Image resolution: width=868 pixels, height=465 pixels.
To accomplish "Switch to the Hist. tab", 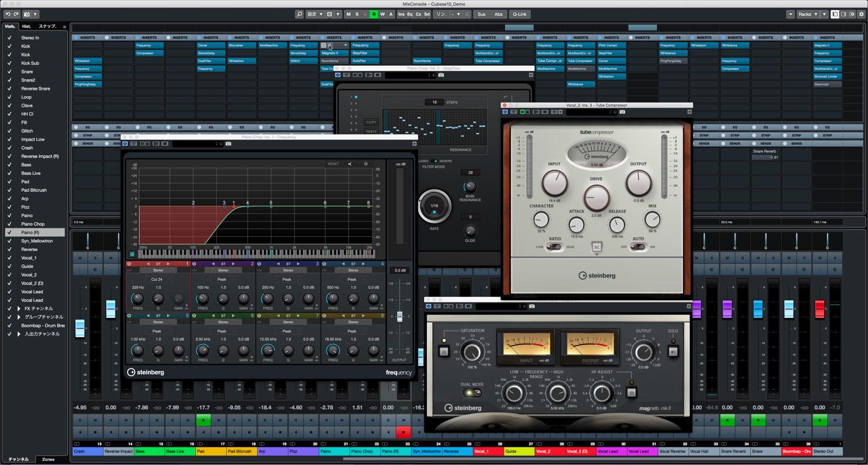I will pyautogui.click(x=26, y=26).
